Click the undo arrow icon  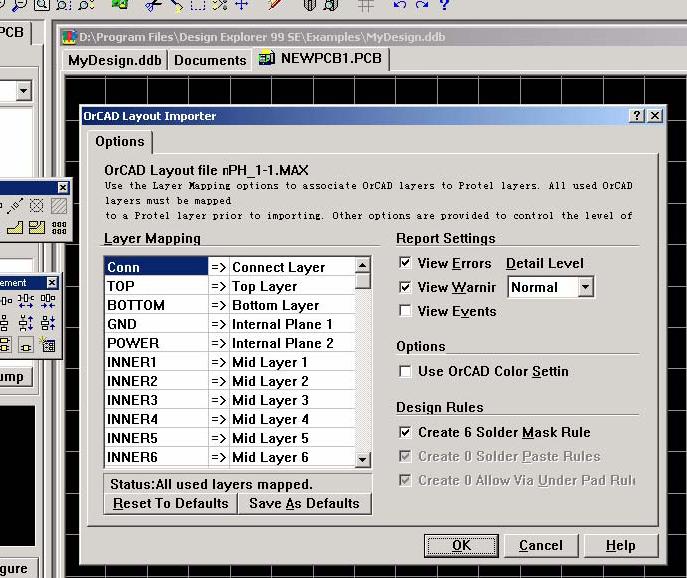[400, 4]
